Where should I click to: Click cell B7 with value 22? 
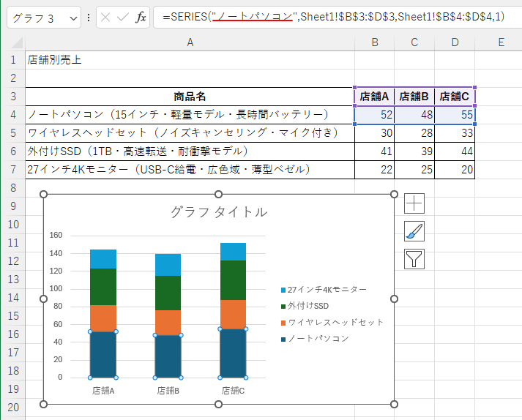pos(375,170)
